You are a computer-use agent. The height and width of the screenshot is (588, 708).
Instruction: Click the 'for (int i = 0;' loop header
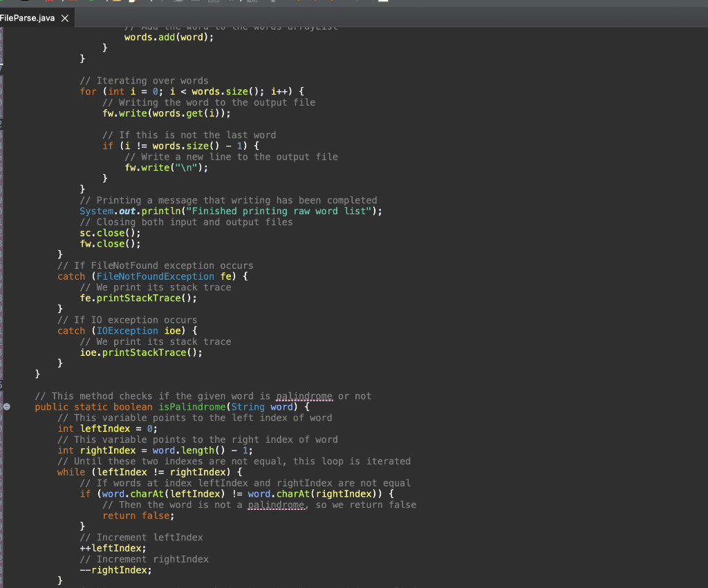pos(192,92)
